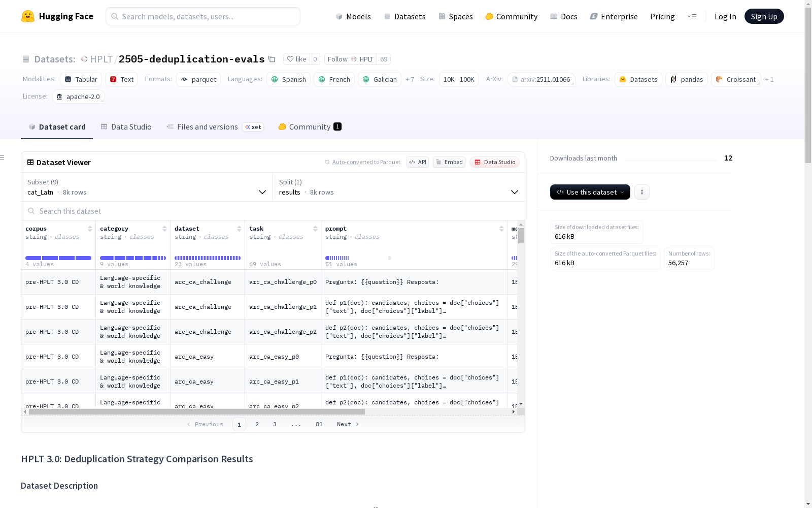Open the Enterprise menu item
The image size is (812, 508).
click(x=614, y=16)
